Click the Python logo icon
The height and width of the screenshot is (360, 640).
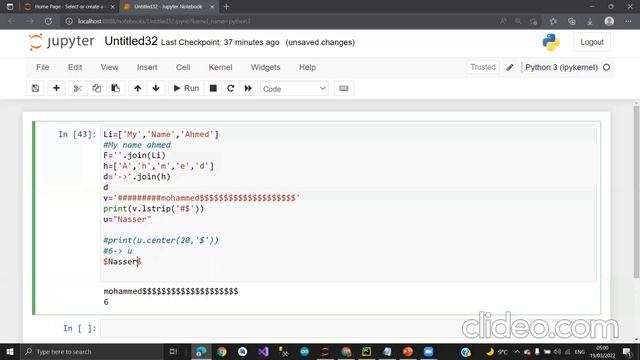pos(551,42)
